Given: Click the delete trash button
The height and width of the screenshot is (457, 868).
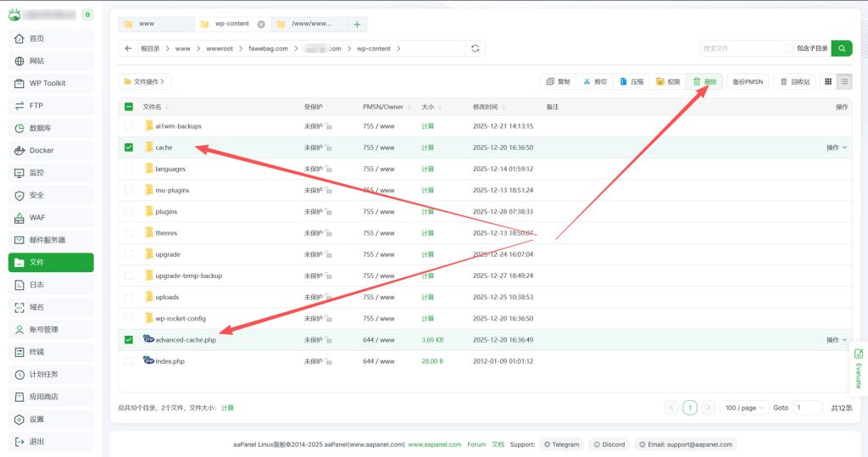Looking at the screenshot, I should (704, 81).
